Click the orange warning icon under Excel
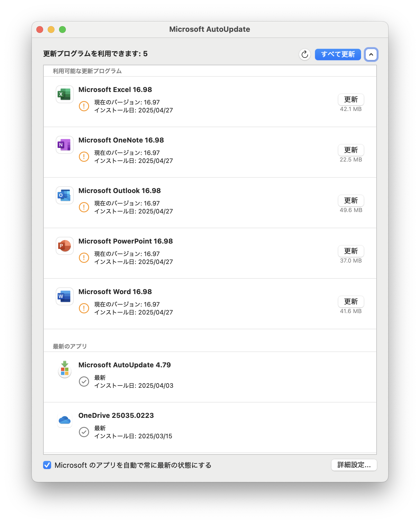The height and width of the screenshot is (524, 420). tap(84, 106)
